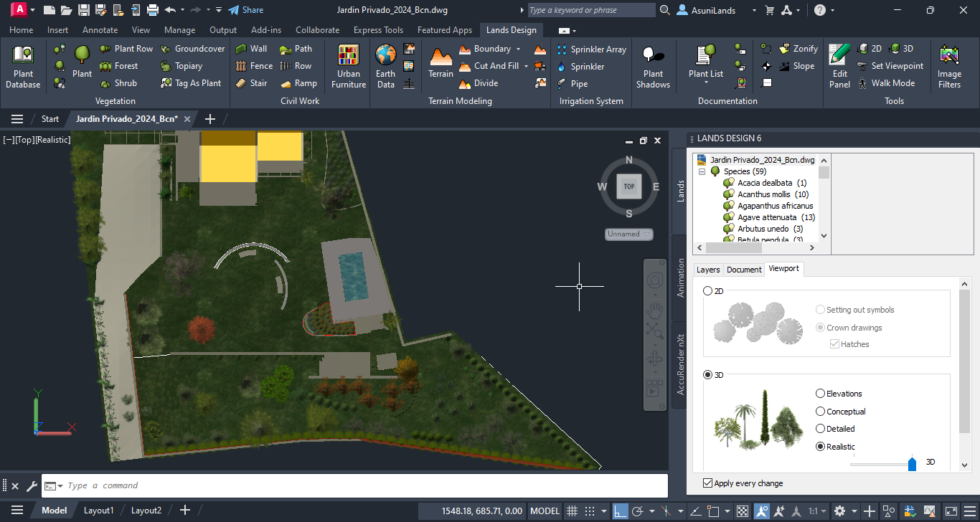Open the Earth Data tool
Viewport: 980px width, 522px height.
(x=385, y=66)
